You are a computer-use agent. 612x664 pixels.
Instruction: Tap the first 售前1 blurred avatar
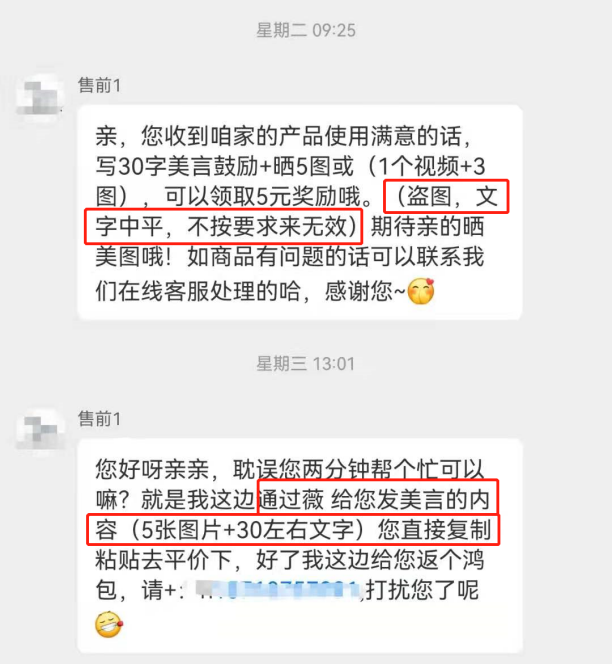pyautogui.click(x=40, y=97)
